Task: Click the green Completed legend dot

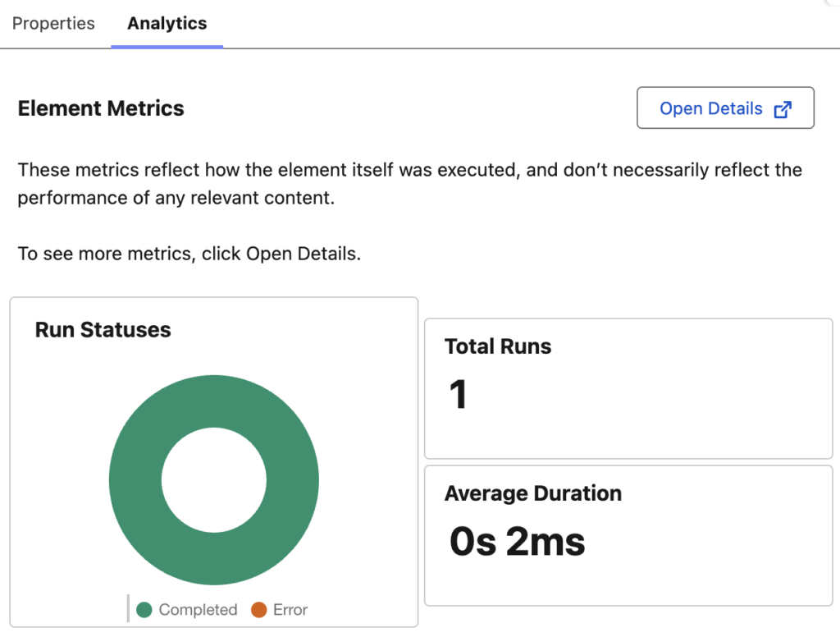Action: [x=144, y=610]
